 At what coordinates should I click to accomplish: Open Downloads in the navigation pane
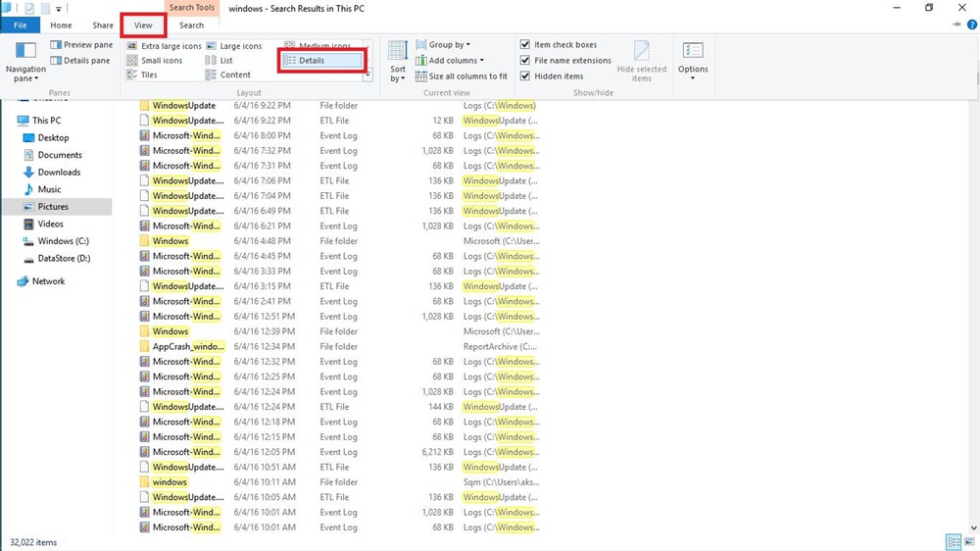pyautogui.click(x=52, y=172)
